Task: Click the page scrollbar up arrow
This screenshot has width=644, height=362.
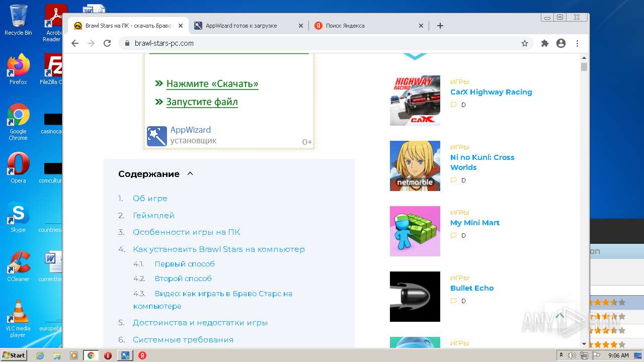Action: click(x=584, y=57)
